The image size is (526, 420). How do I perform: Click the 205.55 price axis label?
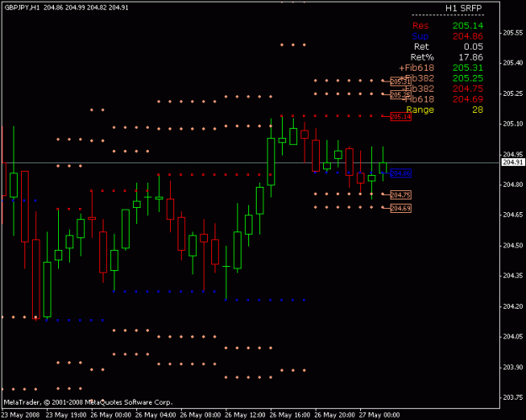coord(513,33)
